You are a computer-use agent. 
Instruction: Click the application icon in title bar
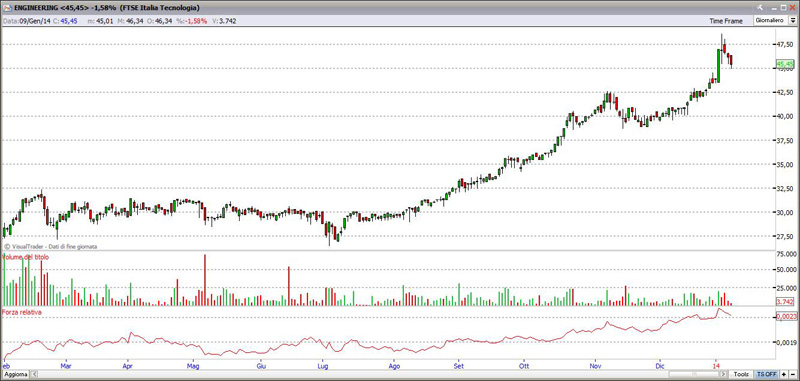pos(8,8)
